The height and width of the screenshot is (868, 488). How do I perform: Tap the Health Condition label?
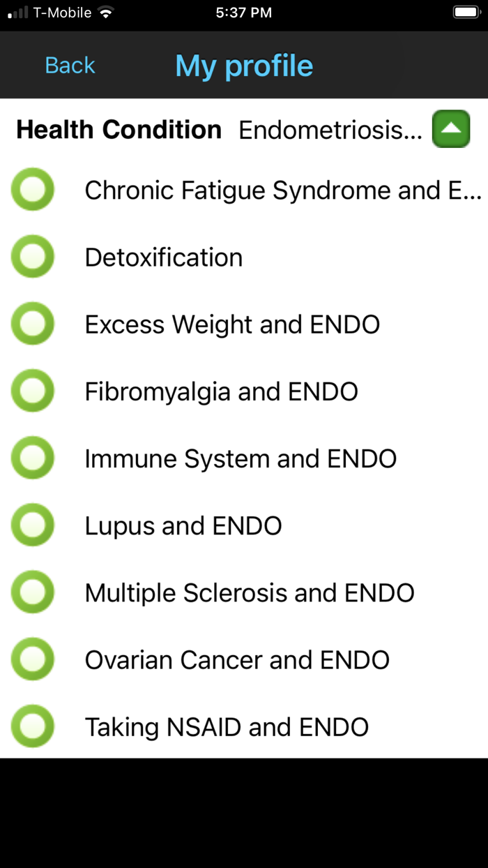click(119, 129)
